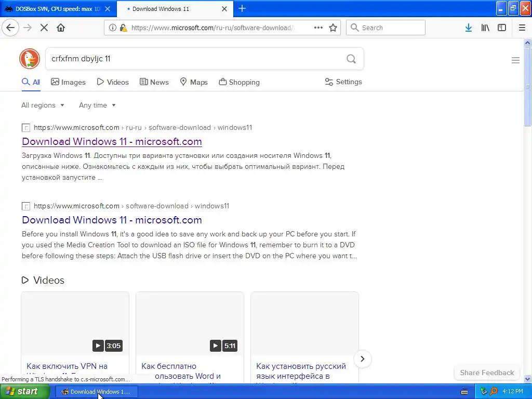Click the software-download windows11 result URL

tap(131, 206)
